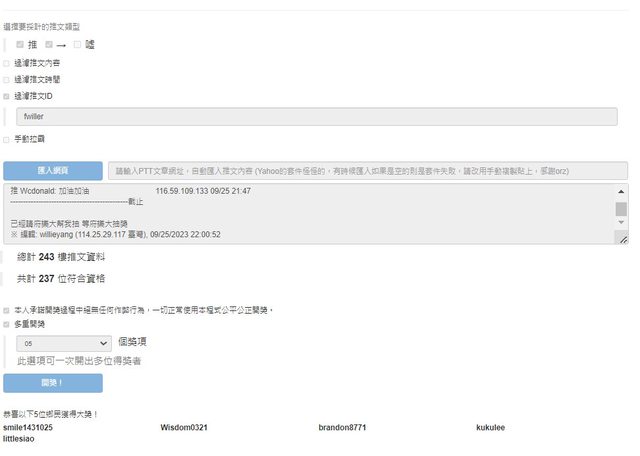Toggle the 篩選推文ID filter checkbox

click(x=6, y=96)
